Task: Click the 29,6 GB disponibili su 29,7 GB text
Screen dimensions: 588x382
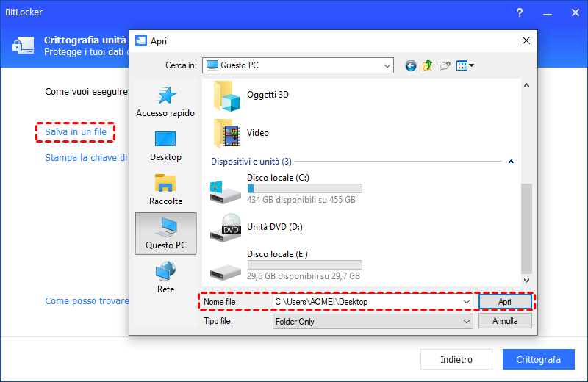Action: pos(304,276)
